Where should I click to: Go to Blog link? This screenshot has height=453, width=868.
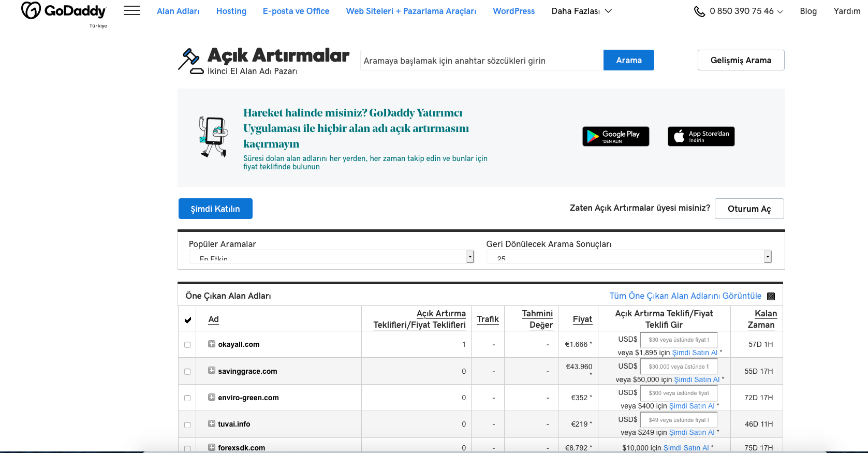[808, 11]
